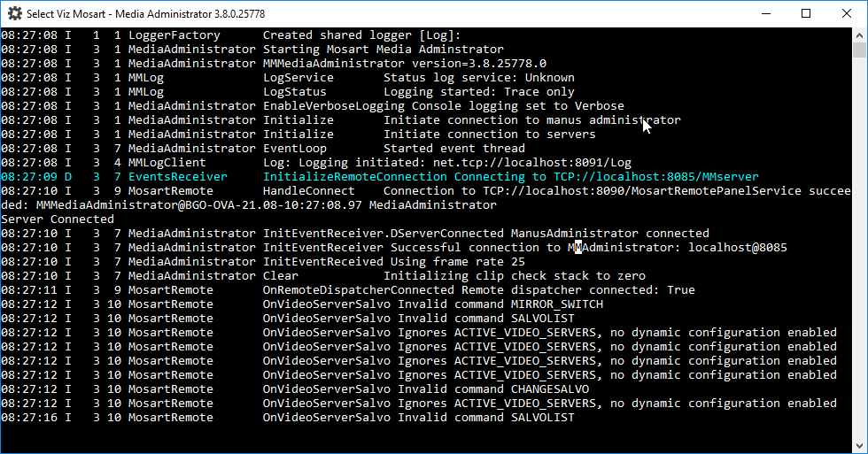The image size is (868, 454).
Task: Click the "Using frame rate 25" message
Action: coord(458,262)
